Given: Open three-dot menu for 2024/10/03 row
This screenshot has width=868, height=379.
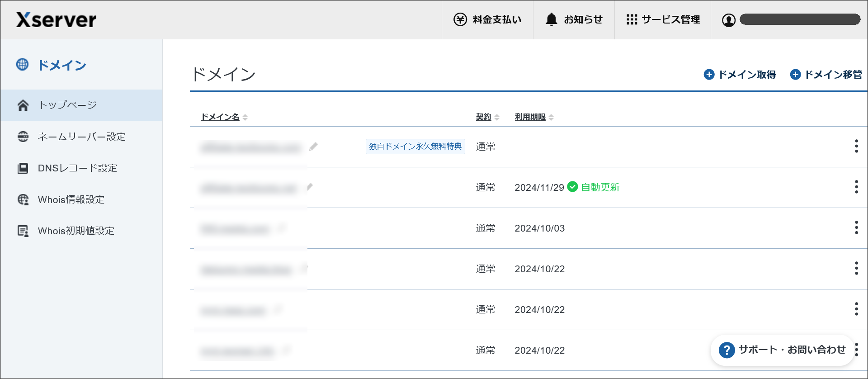Looking at the screenshot, I should tap(856, 227).
